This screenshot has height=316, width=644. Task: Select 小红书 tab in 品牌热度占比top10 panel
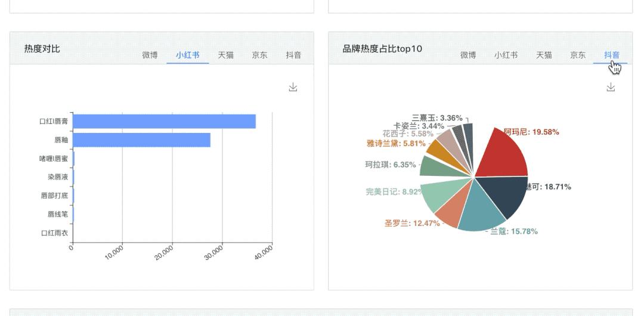(x=506, y=55)
